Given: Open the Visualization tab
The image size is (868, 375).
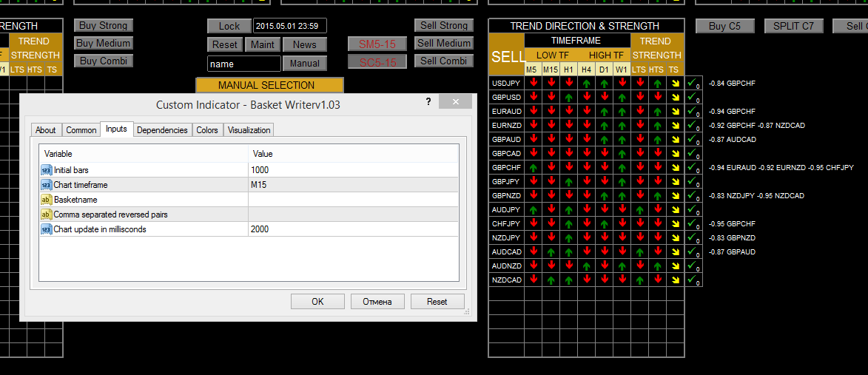Looking at the screenshot, I should 249,130.
